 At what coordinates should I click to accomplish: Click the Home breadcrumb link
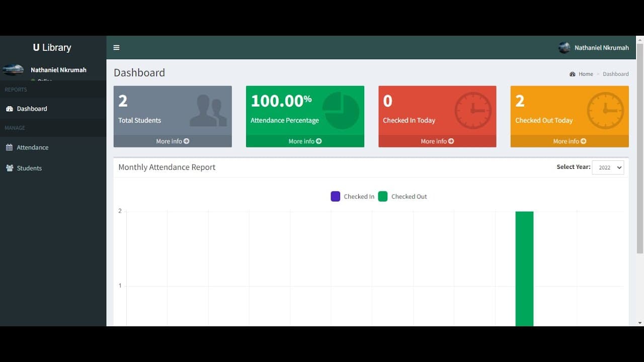click(x=585, y=74)
